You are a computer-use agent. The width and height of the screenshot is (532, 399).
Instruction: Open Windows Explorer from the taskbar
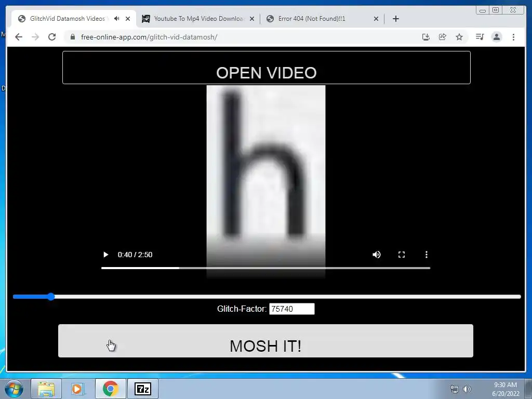pos(46,389)
